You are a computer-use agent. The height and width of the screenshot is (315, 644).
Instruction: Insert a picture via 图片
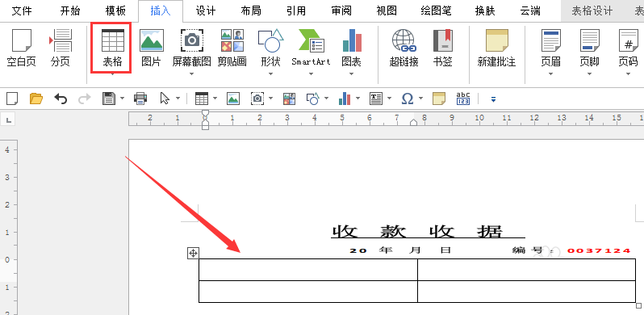[x=152, y=48]
